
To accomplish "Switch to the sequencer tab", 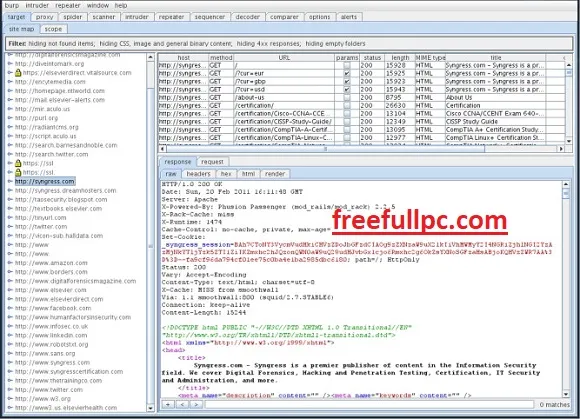I will pyautogui.click(x=209, y=17).
